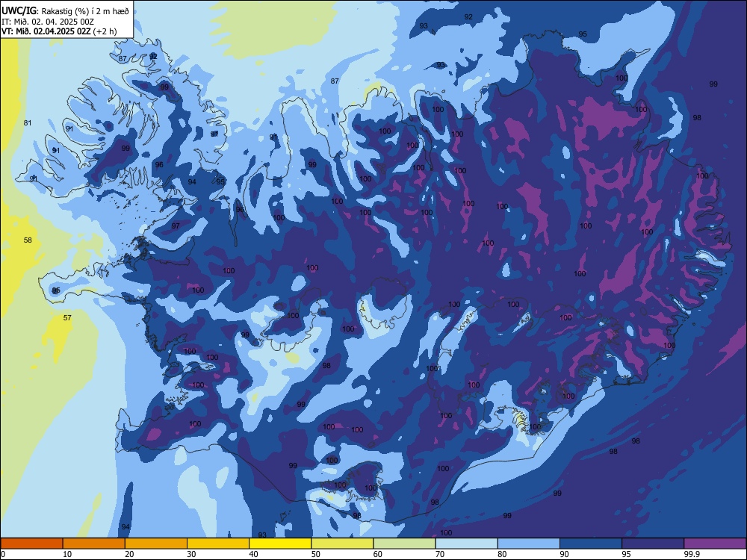Pick the 60–70 pale green legend swatch
Viewport: 747px width, 560px height.
(404, 544)
